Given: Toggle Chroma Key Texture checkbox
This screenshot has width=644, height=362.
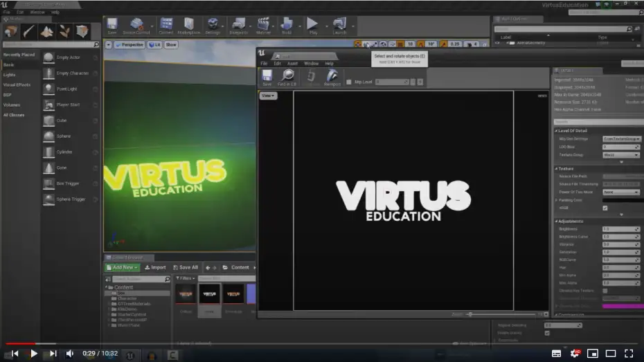Looking at the screenshot, I should pyautogui.click(x=605, y=291).
